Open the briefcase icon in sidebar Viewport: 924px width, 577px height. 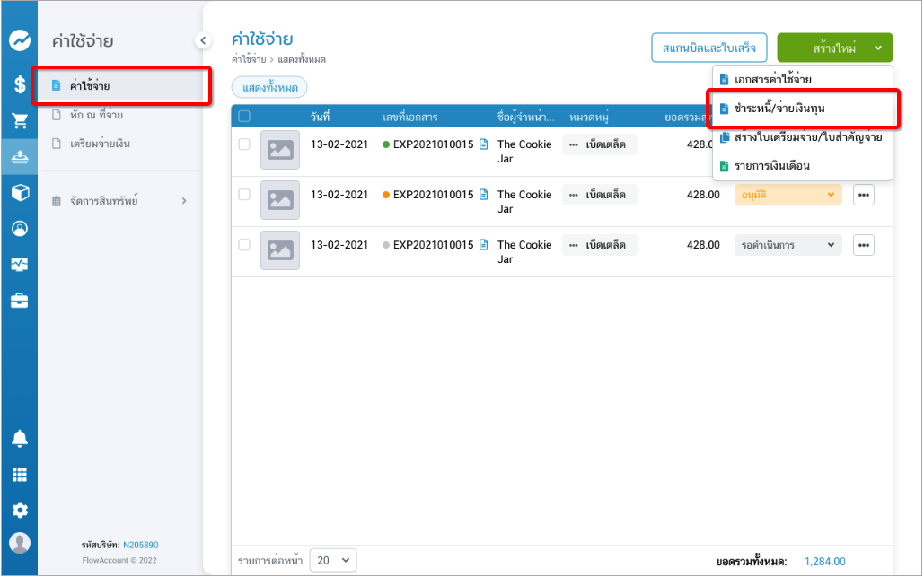point(19,301)
